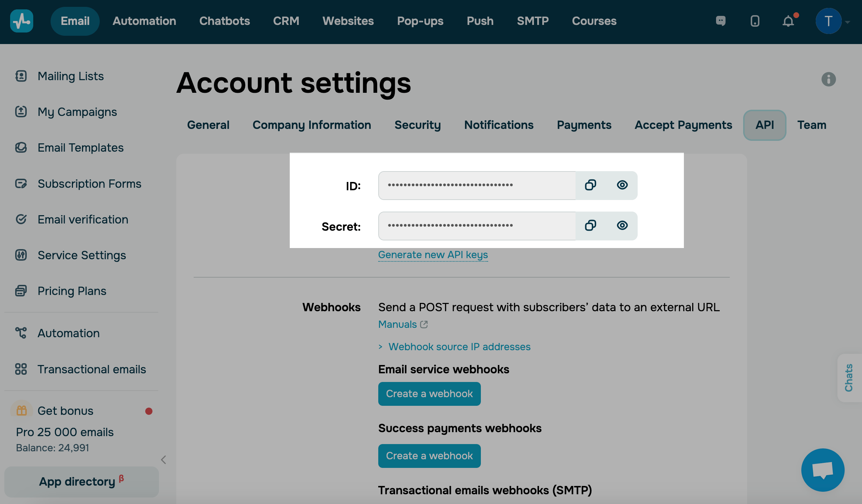The image size is (862, 504).
Task: Open the chatbot messages icon in header
Action: pos(721,21)
